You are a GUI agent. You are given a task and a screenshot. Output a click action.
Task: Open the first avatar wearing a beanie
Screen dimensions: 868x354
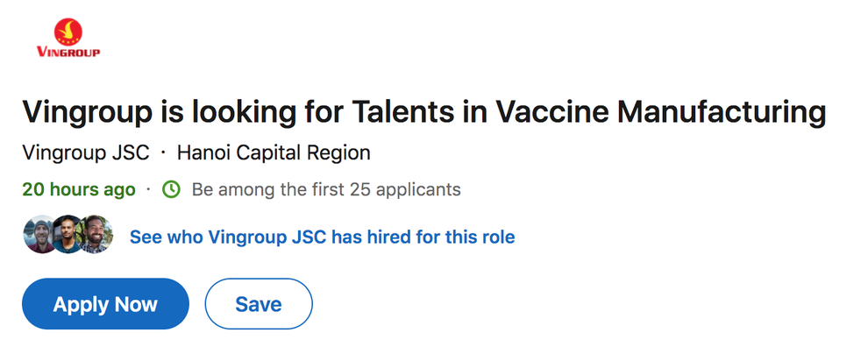point(39,235)
